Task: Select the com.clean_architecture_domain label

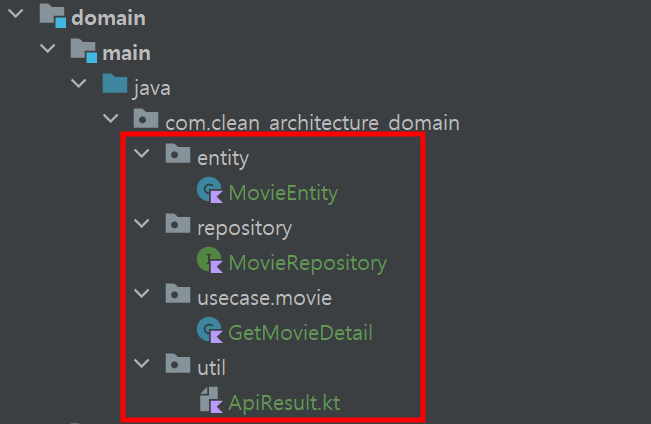Action: click(313, 123)
